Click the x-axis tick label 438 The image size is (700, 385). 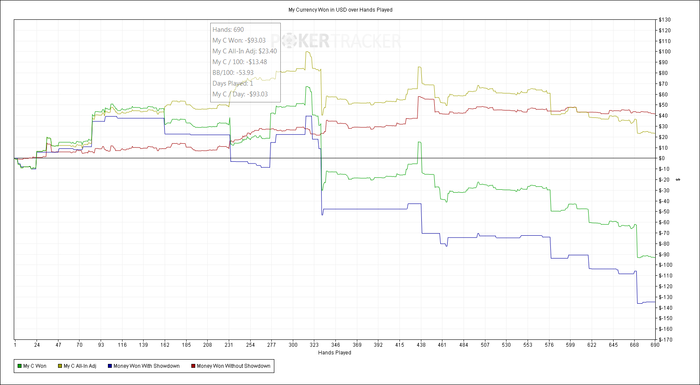pyautogui.click(x=421, y=345)
